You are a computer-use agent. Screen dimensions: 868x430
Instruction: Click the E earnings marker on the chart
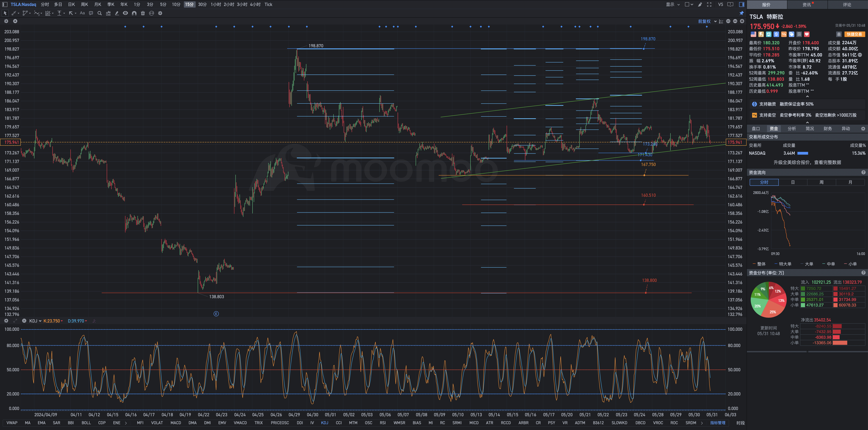tap(216, 314)
